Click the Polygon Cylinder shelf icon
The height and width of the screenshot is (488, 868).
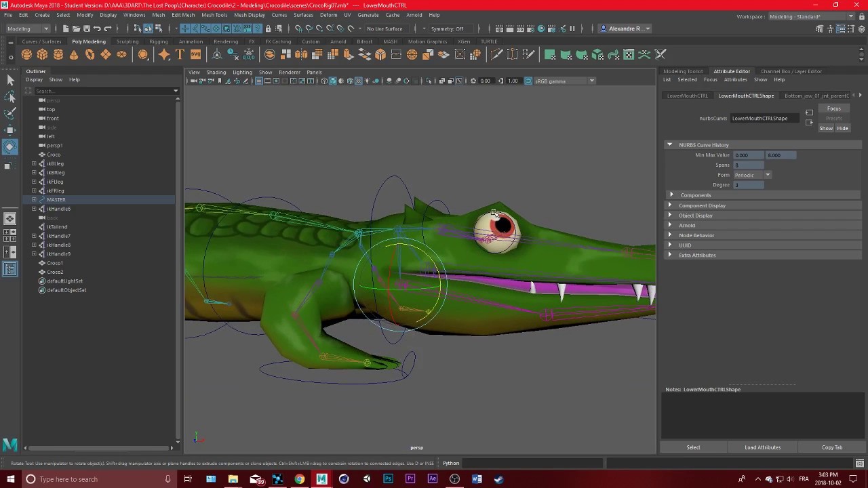(58, 55)
